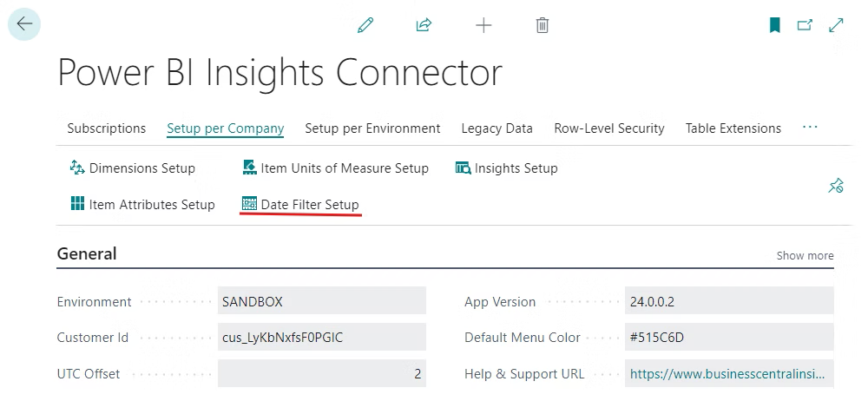The image size is (868, 401).
Task: Click the share icon
Action: pyautogui.click(x=424, y=25)
